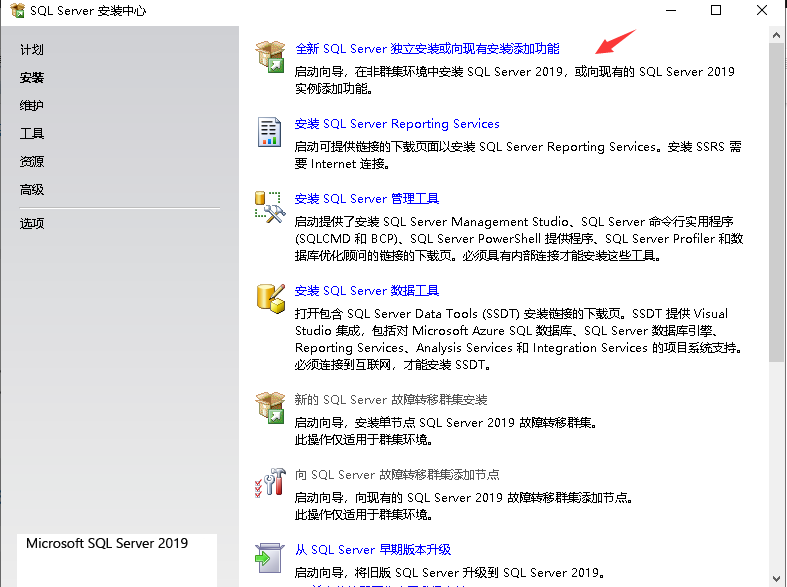Open 安装 SQL Server 管理工具 link
Screen dimensions: 787x587
367,199
